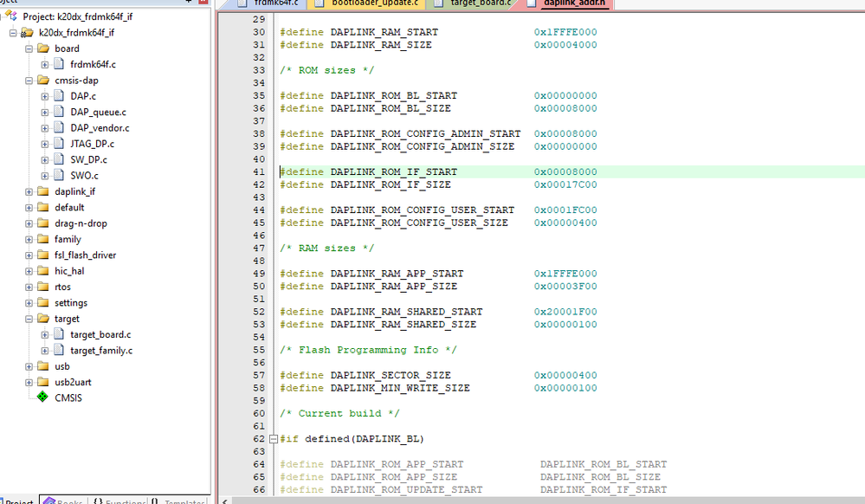The height and width of the screenshot is (504, 865).
Task: Click the DAPLINK_RAM_APP_SIZE value 0x00003F00
Action: (565, 287)
